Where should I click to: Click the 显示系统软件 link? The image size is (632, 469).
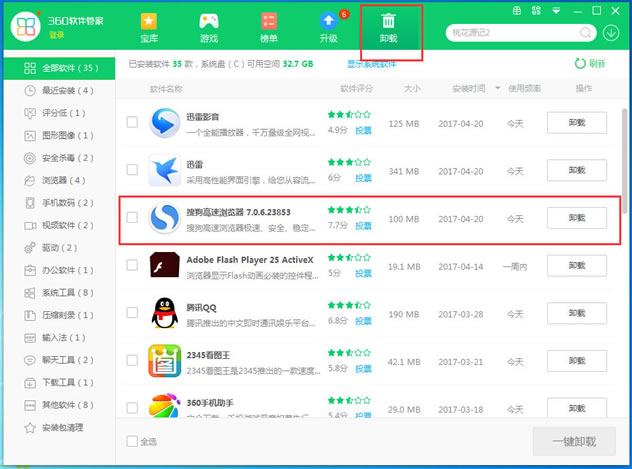(372, 64)
